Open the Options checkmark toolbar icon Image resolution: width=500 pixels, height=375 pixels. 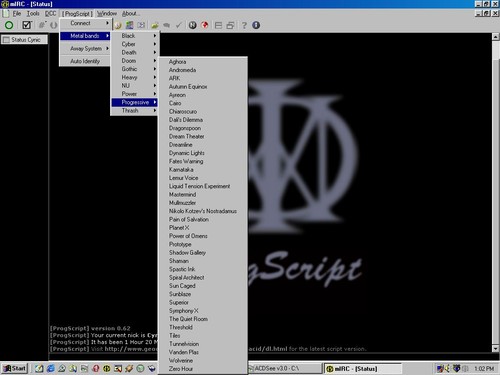click(26, 25)
